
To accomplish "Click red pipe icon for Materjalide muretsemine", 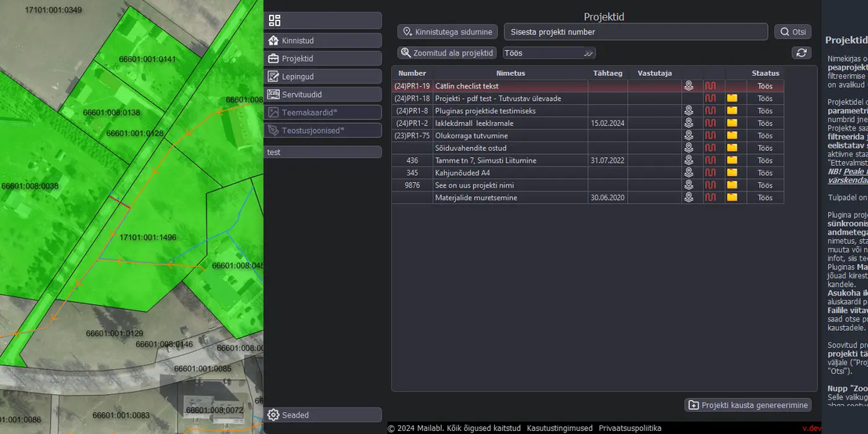I will point(710,197).
